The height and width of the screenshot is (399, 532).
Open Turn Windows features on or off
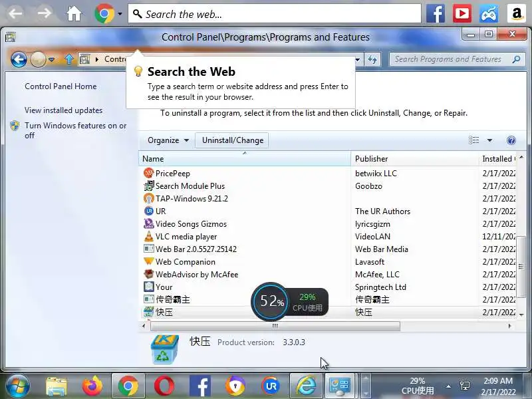[x=75, y=130]
